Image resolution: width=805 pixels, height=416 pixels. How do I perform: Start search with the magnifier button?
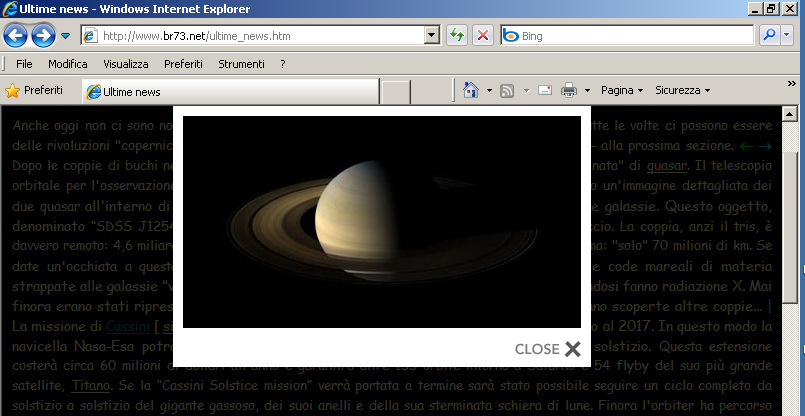pos(770,35)
